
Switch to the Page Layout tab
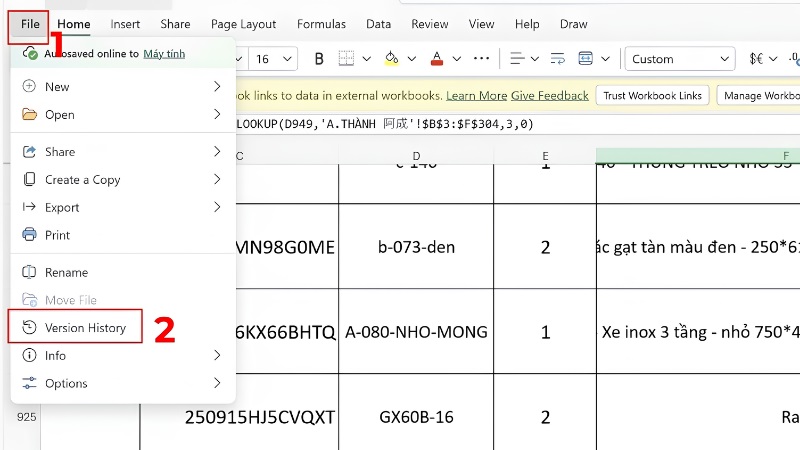(x=243, y=24)
